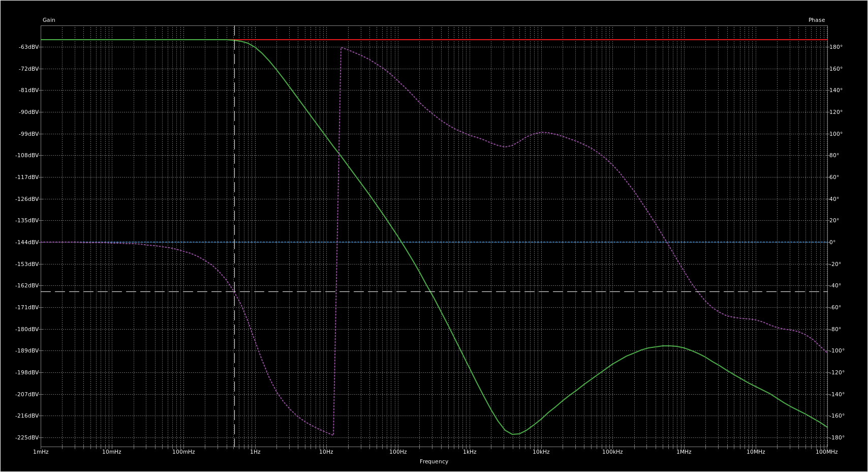Click the 0° phase tick label

point(832,242)
